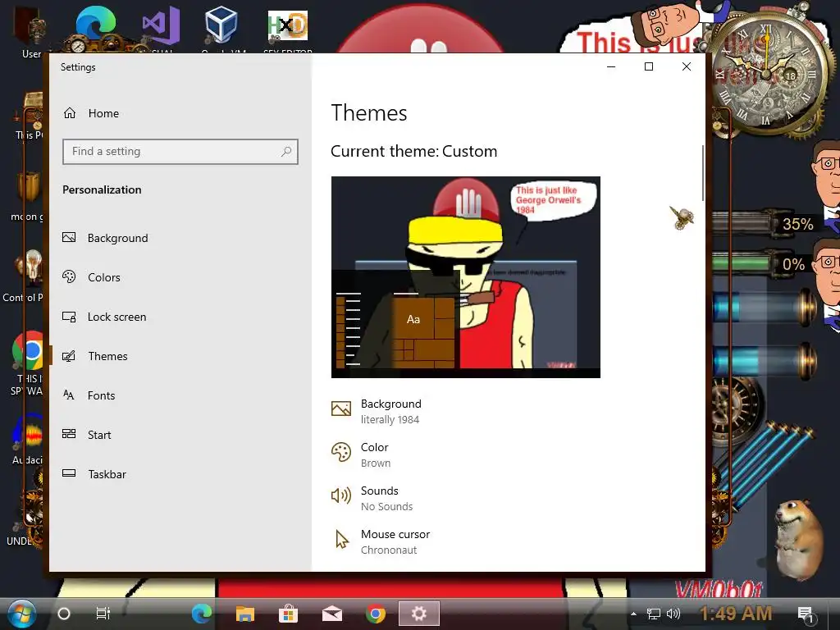Click the 'Current theme: Custom' heading
840x630 pixels.
pyautogui.click(x=413, y=151)
